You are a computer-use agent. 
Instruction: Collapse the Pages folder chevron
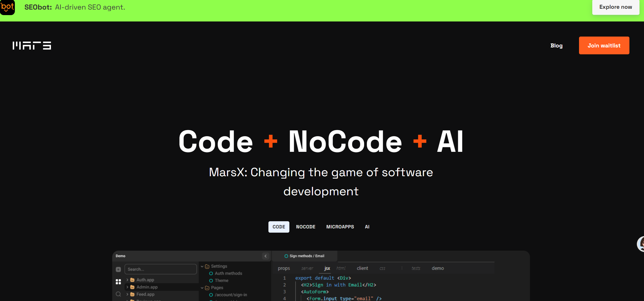pyautogui.click(x=202, y=288)
